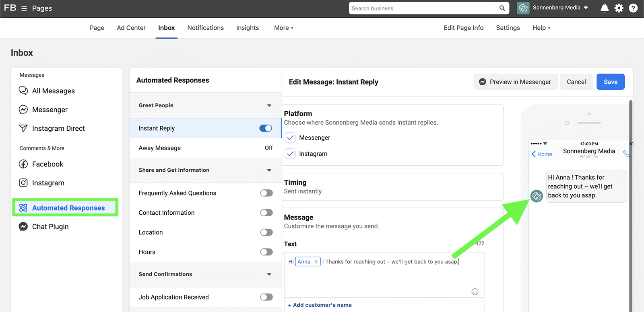Open the Insights tab
Image resolution: width=644 pixels, height=312 pixels.
click(x=248, y=28)
